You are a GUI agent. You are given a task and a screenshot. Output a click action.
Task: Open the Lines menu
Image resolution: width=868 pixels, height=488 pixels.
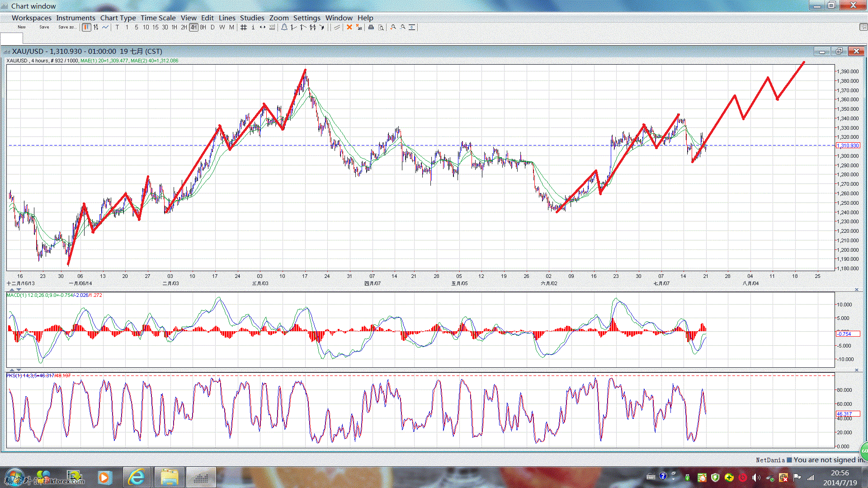tap(227, 18)
